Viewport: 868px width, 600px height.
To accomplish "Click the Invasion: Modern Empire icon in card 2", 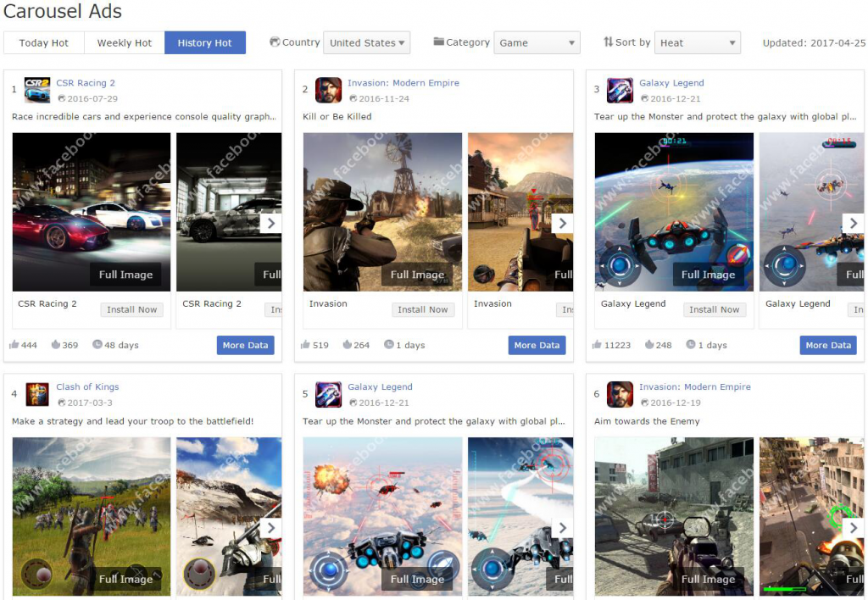I will tap(328, 90).
